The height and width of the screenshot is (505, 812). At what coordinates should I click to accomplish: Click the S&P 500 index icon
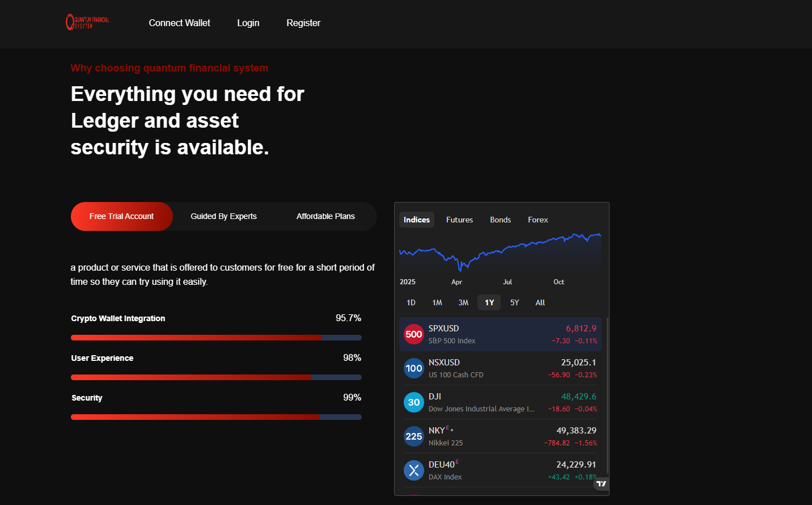414,334
